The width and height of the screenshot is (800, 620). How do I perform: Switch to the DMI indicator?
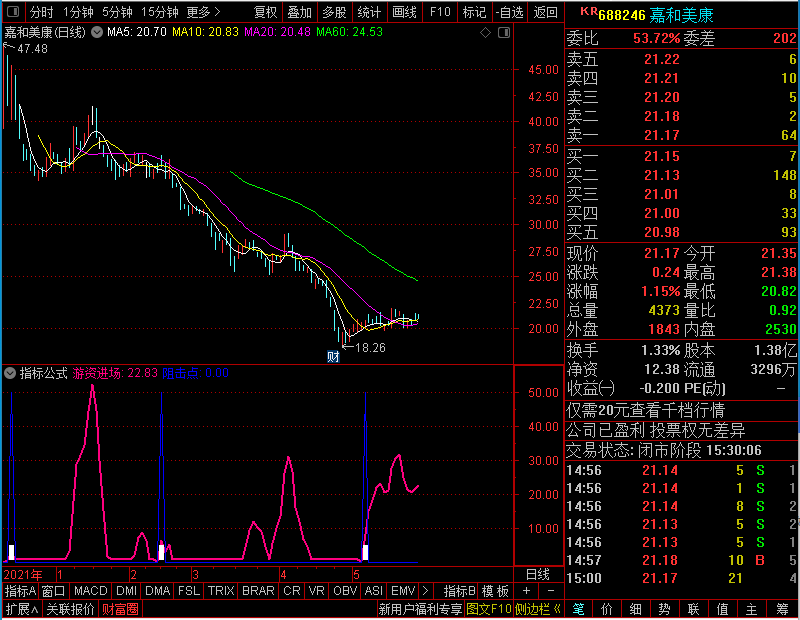(x=126, y=591)
